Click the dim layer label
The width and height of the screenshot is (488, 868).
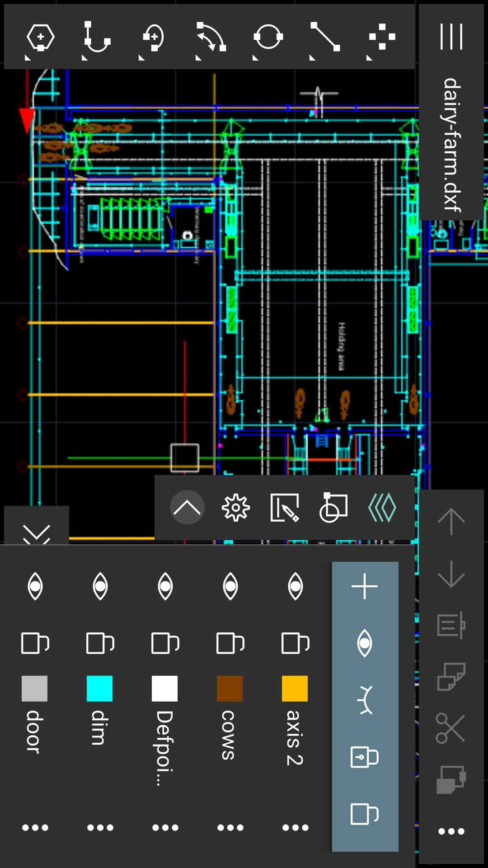click(99, 727)
